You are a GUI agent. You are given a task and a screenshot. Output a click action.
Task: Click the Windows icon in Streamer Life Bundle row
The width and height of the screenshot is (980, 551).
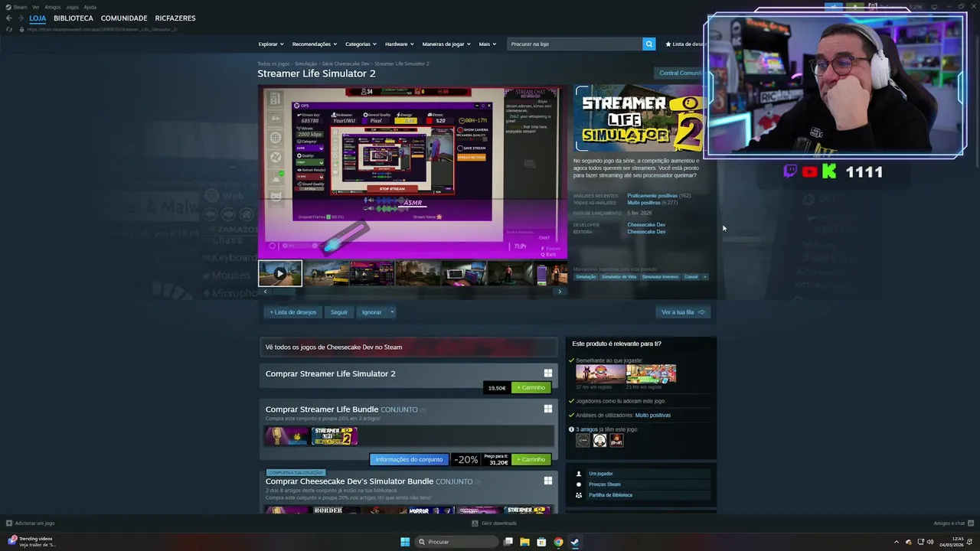pyautogui.click(x=547, y=409)
